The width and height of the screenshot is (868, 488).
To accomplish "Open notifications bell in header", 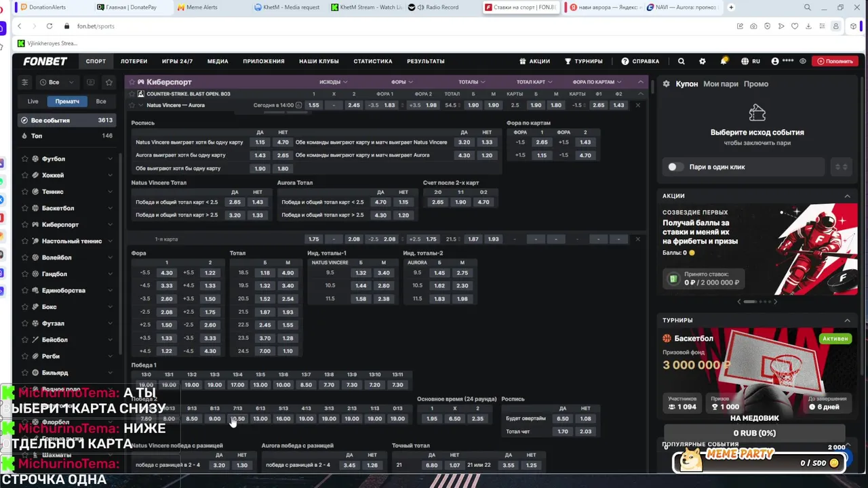I will (724, 61).
